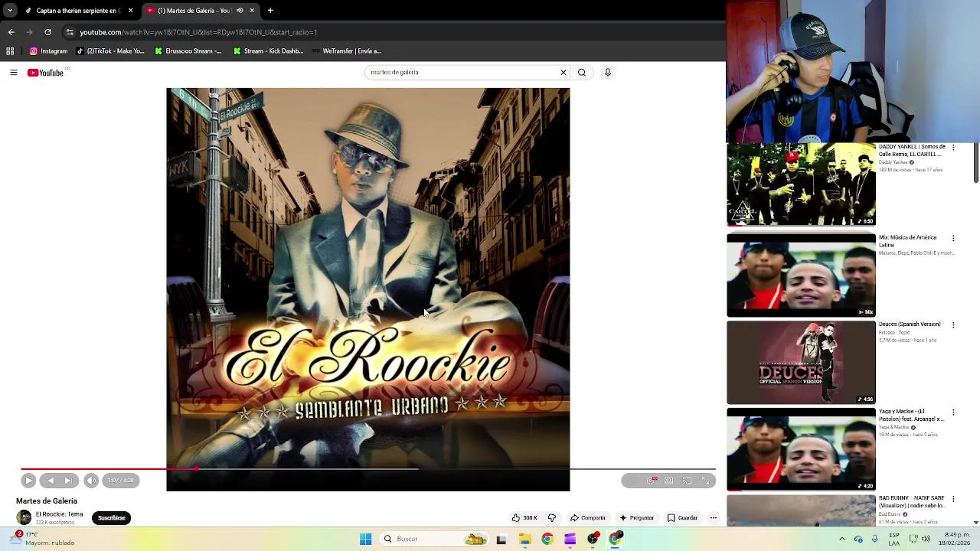Open 'BAD BUNNY - NADIE SABE' video title
Screen dimensions: 980x551
[912, 502]
